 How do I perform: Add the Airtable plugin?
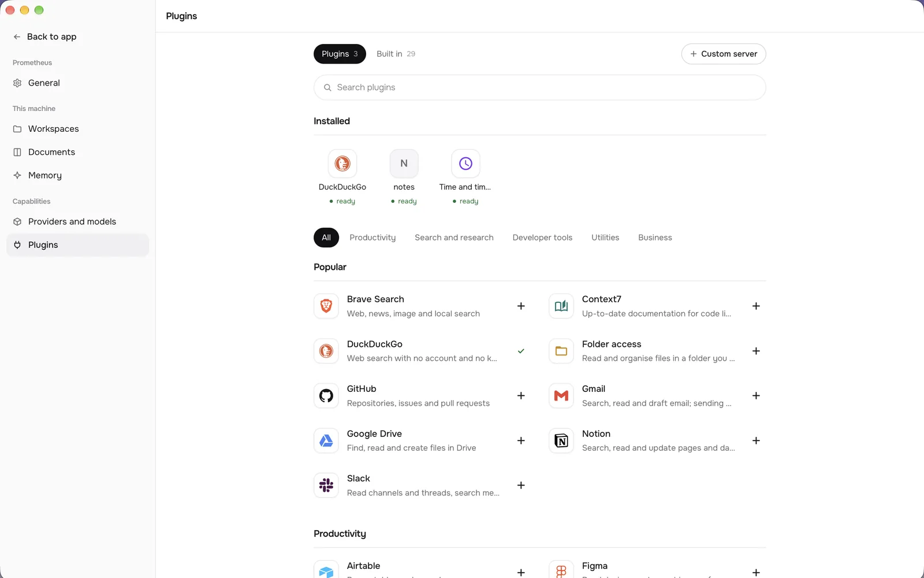[x=521, y=572]
